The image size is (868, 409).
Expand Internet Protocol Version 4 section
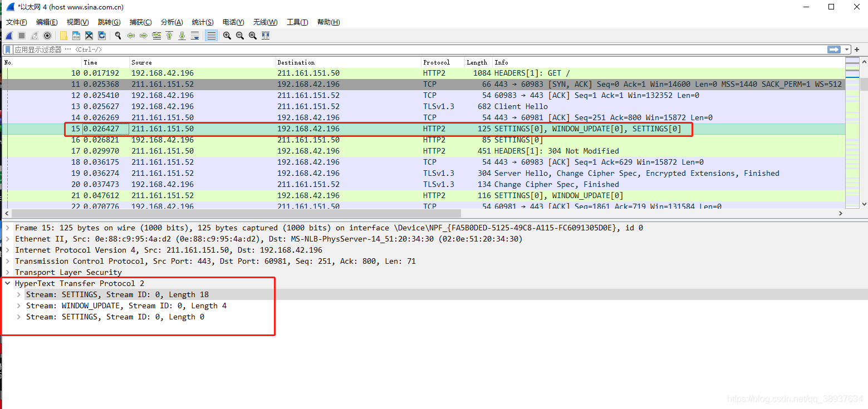click(x=8, y=250)
